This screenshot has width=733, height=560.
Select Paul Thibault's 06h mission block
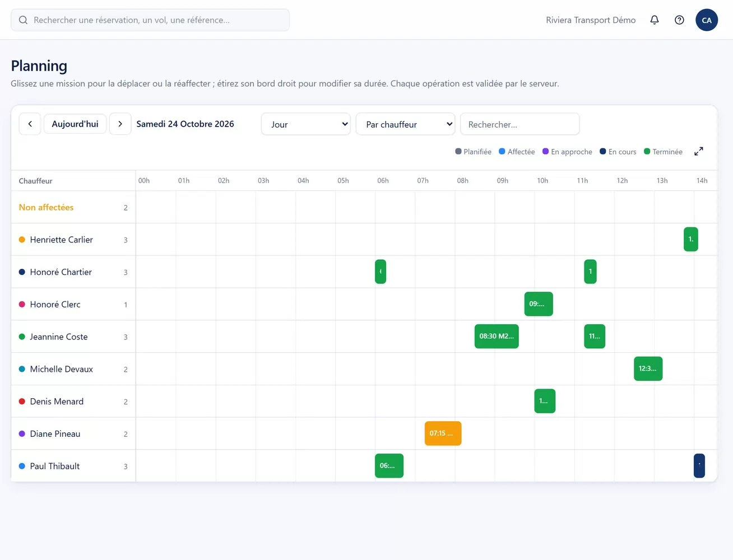click(x=389, y=466)
